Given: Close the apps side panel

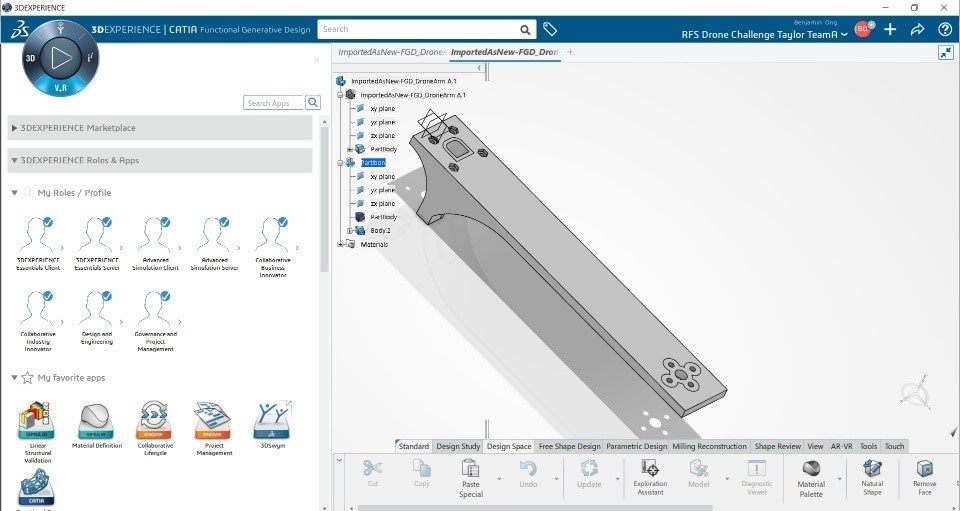Looking at the screenshot, I should pos(317,60).
